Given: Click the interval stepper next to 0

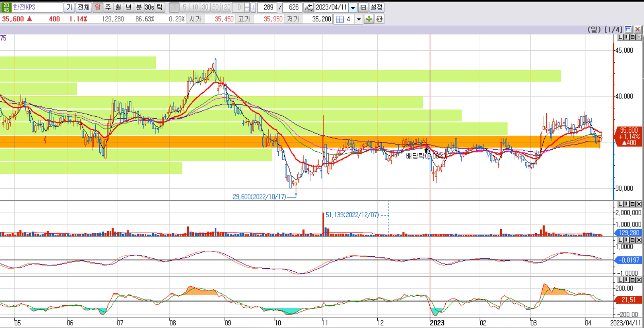Looking at the screenshot, I should click(247, 7).
